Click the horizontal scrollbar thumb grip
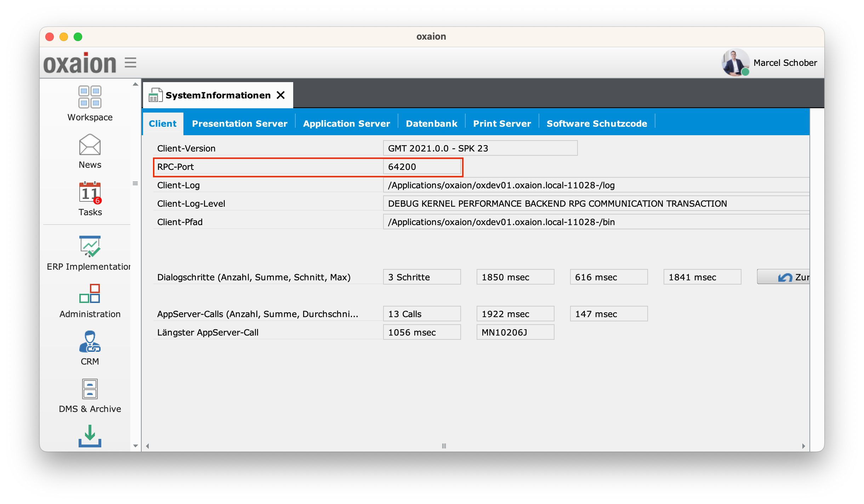 pyautogui.click(x=444, y=446)
